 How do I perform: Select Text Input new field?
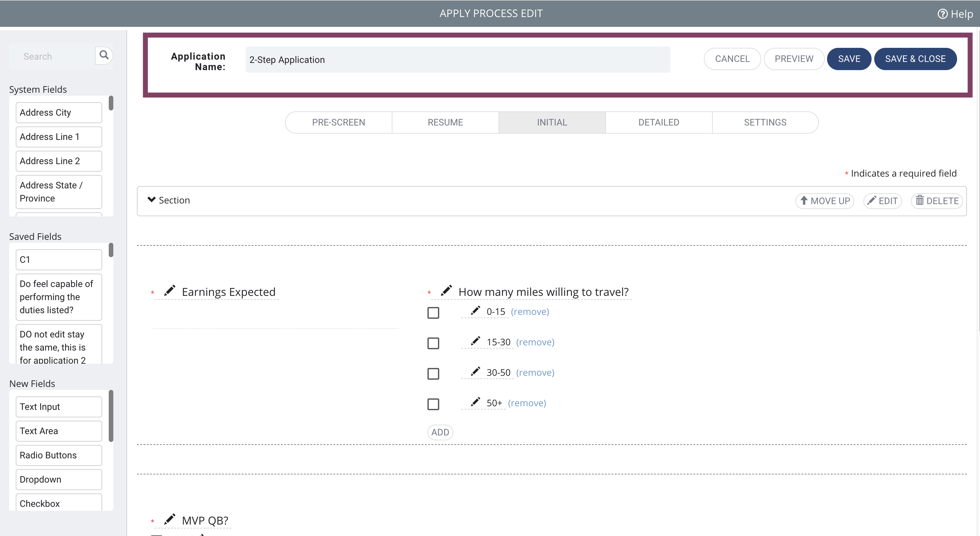(59, 407)
